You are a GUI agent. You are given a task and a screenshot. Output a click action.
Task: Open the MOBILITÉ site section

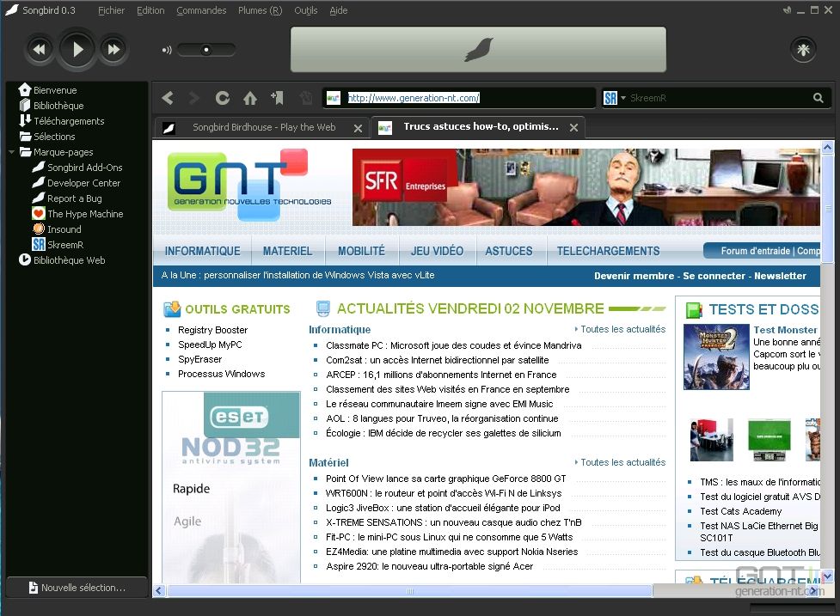[x=362, y=251]
